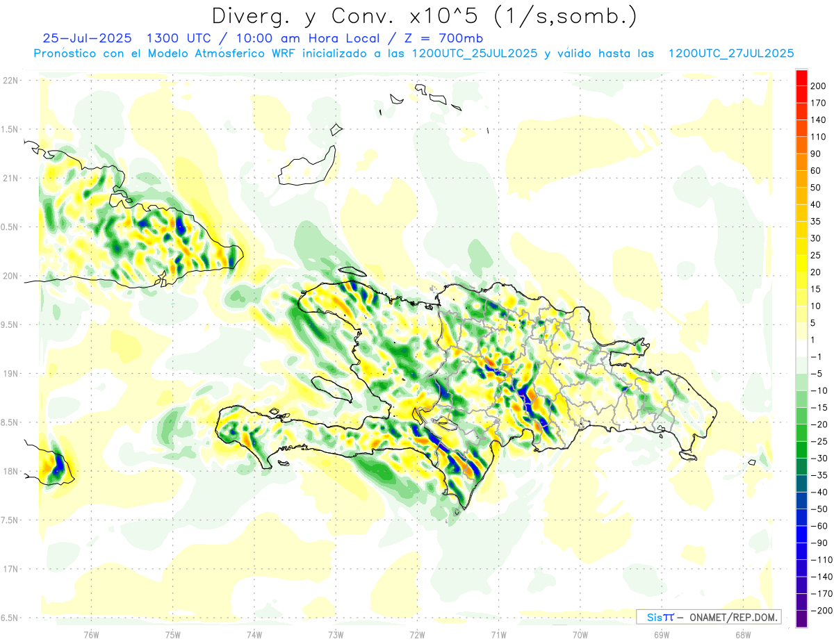Click the 20N latitude label
This screenshot has width=834, height=644.
(11, 276)
